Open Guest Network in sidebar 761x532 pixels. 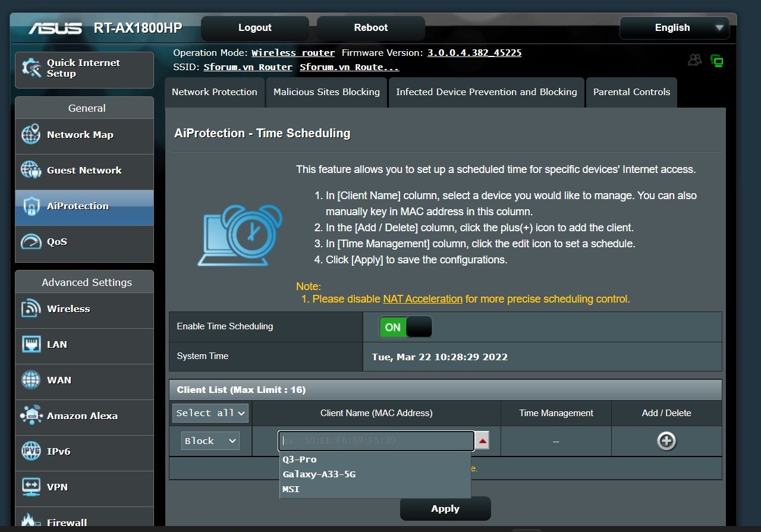point(84,172)
